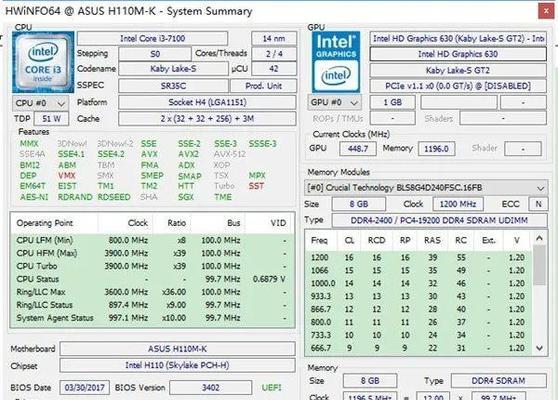Viewport: 558px width, 400px height.
Task: Select the CPU Status row
Action: pos(153,279)
